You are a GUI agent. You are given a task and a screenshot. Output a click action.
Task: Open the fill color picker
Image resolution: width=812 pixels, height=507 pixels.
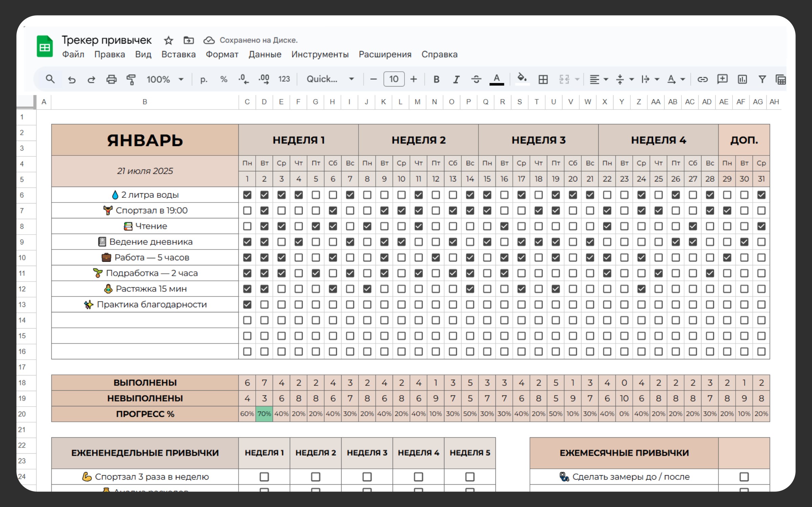[x=522, y=79]
